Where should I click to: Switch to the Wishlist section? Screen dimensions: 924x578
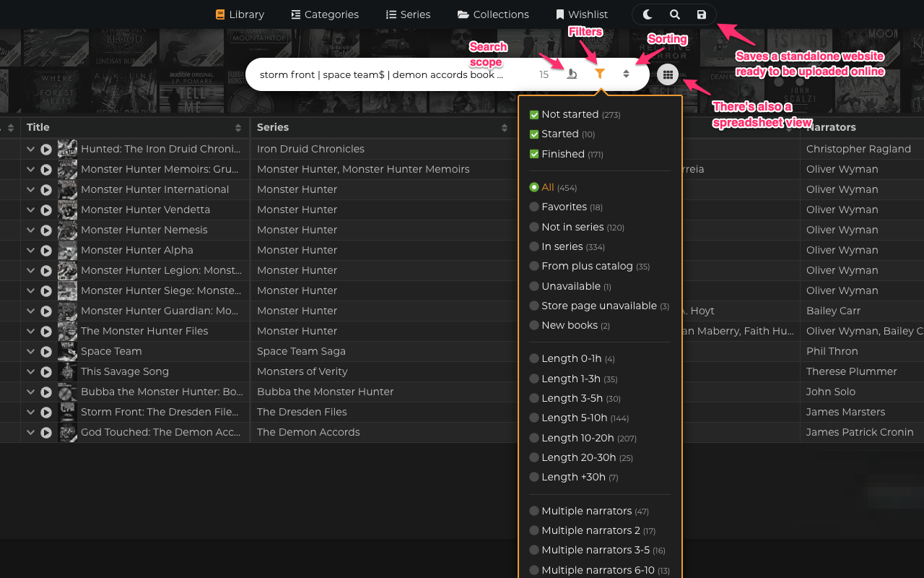[x=582, y=14]
